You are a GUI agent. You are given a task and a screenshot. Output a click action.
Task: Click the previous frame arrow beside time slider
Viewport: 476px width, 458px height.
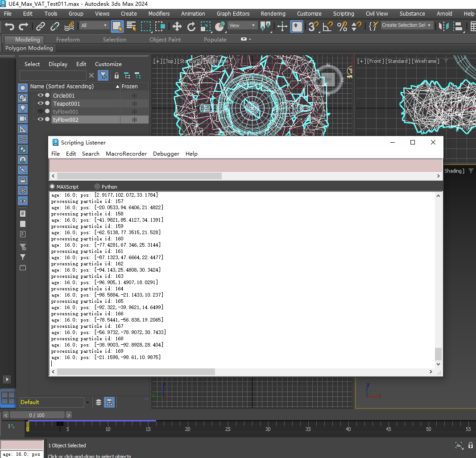click(6, 415)
